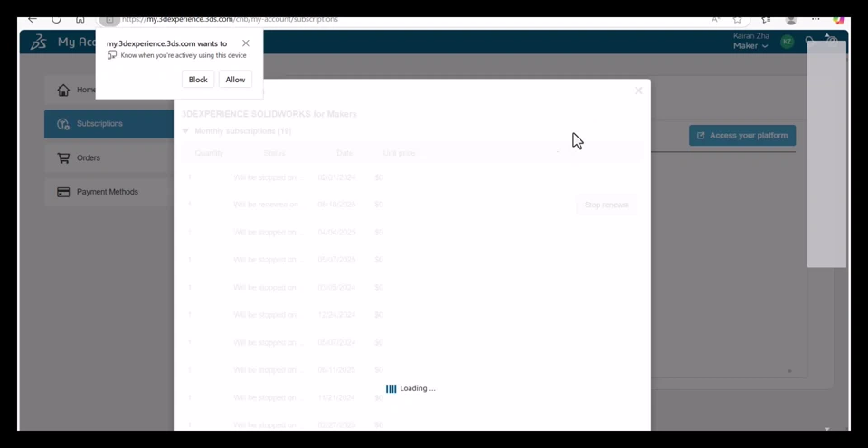Click the Will be renewed on status text
Viewport: 868px width, 448px height.
click(265, 205)
